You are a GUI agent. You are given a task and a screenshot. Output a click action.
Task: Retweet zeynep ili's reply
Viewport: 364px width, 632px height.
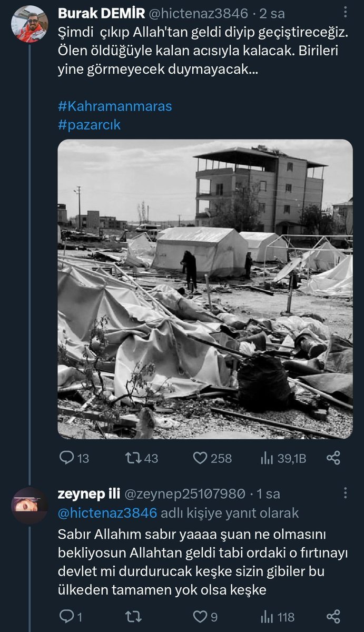point(133,617)
